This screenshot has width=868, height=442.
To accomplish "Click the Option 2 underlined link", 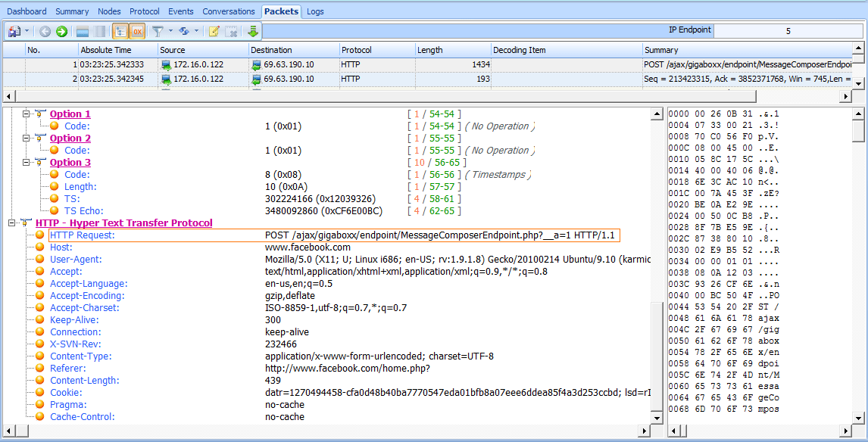I will click(70, 139).
